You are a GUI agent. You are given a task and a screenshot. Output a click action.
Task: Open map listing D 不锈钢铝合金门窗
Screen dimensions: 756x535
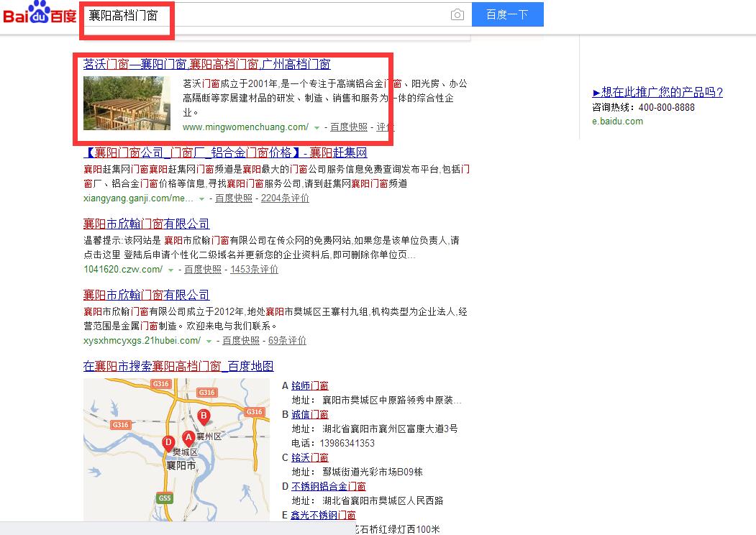pos(328,487)
